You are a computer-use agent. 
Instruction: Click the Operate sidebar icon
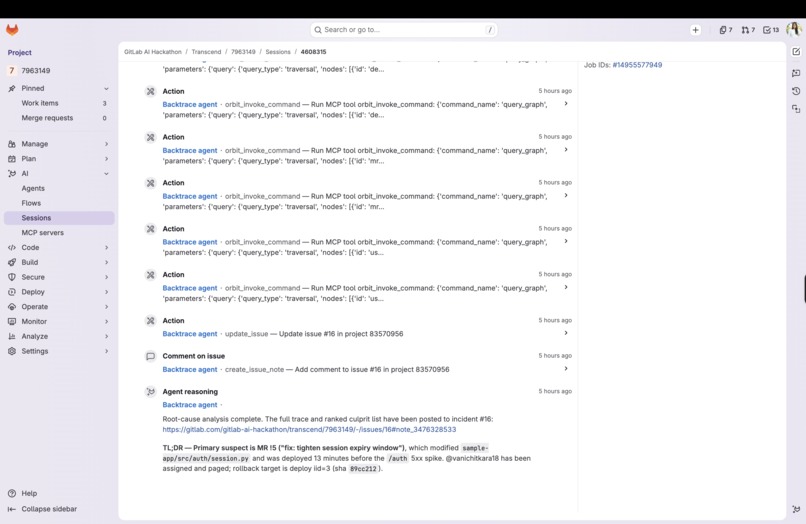click(12, 306)
